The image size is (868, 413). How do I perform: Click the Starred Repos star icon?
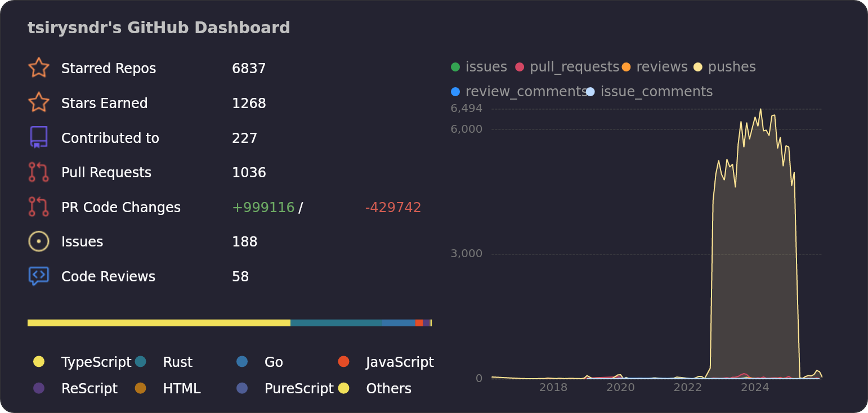coord(38,68)
